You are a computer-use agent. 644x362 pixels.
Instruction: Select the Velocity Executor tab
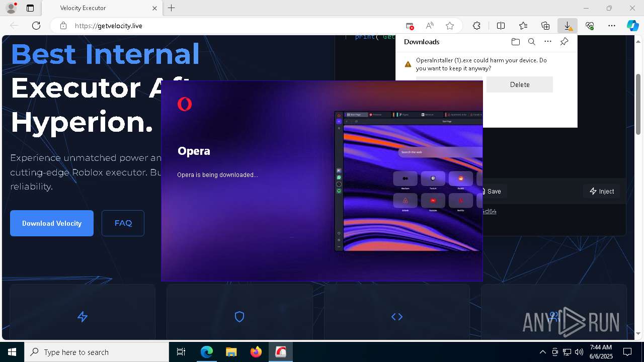(x=101, y=8)
